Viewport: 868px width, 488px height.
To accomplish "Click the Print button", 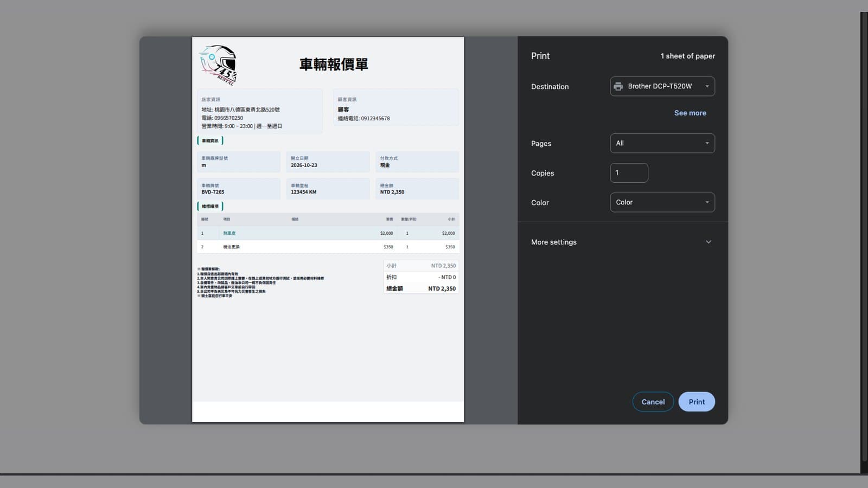I will pos(697,402).
